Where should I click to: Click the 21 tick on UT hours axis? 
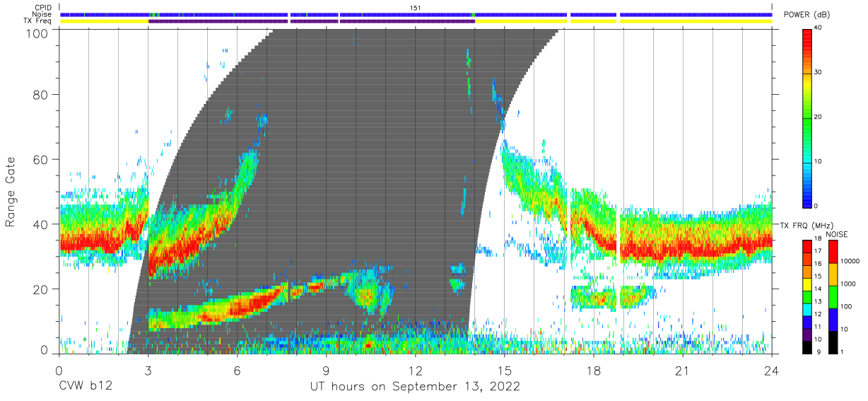coord(683,369)
